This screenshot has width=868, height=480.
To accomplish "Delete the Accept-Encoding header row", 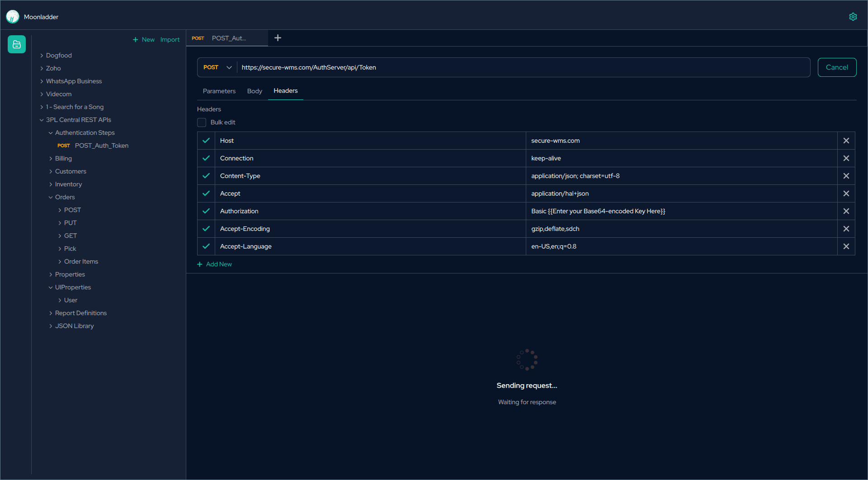I will (x=846, y=229).
